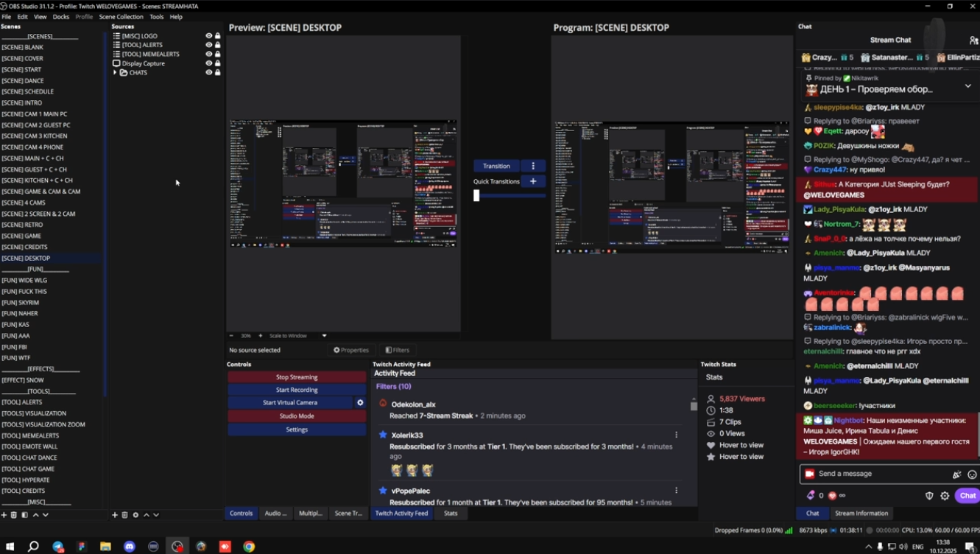Add a new scene with the plus icon

4,515
